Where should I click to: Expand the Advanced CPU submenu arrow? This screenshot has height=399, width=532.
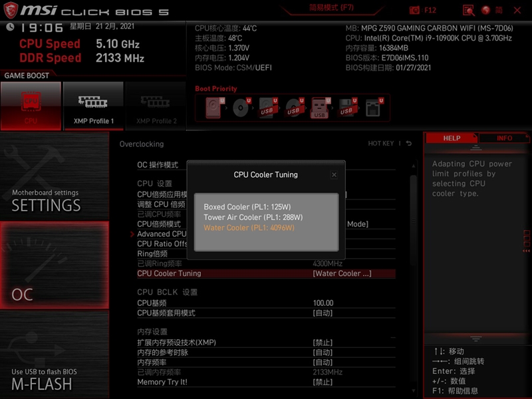[132, 234]
